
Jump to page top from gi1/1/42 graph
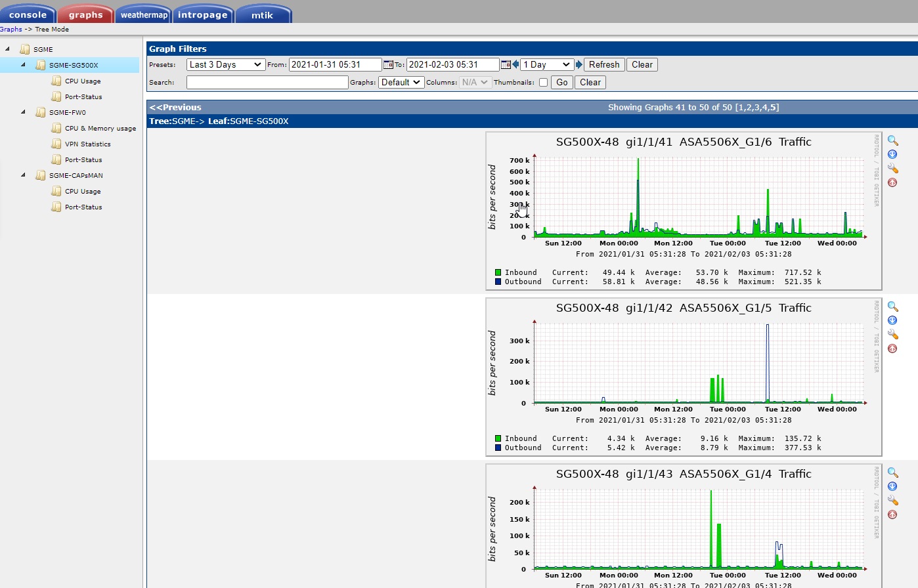pyautogui.click(x=892, y=348)
